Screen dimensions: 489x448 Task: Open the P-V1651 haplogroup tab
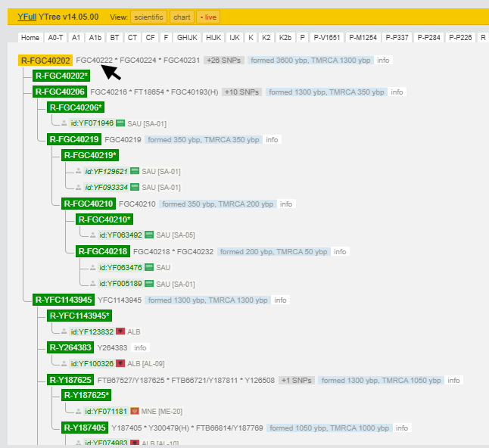tap(327, 38)
